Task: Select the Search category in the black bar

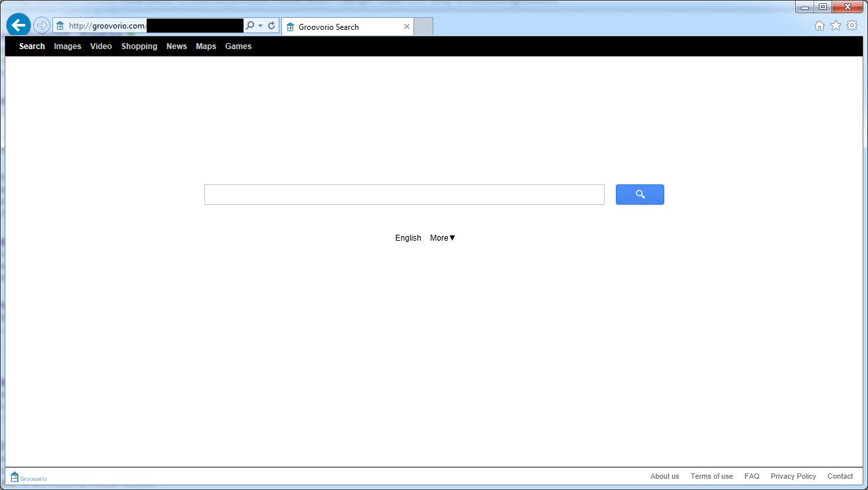Action: click(x=32, y=46)
